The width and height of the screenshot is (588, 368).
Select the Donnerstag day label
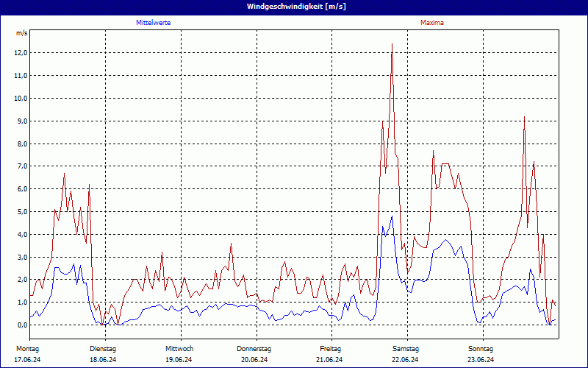coord(254,348)
